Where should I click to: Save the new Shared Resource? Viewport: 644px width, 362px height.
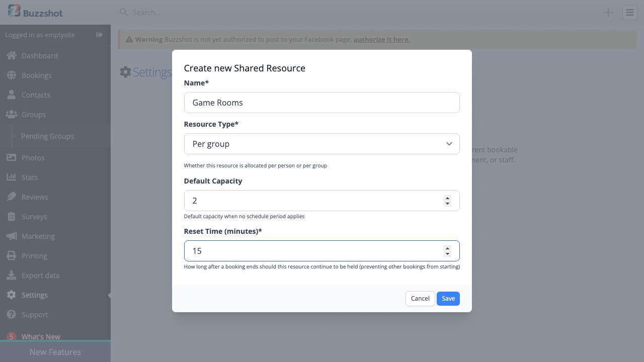pos(448,298)
